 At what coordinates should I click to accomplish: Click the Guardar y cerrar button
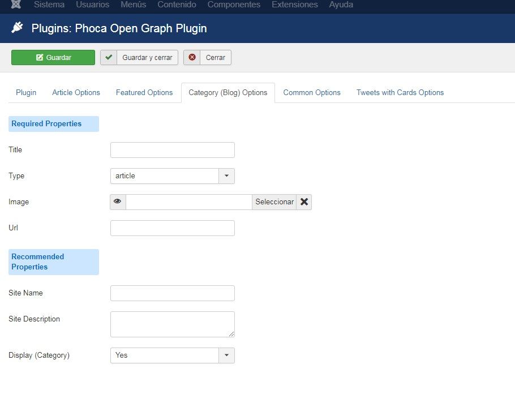click(139, 58)
